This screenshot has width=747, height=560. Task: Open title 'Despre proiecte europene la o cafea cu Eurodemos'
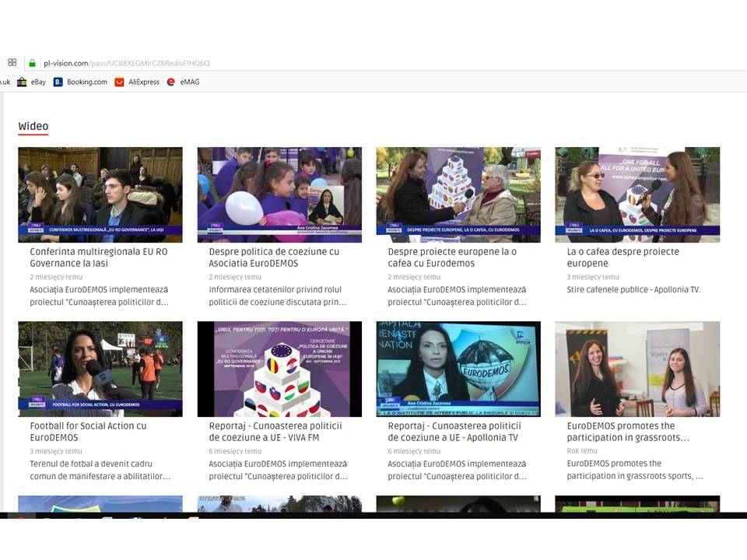pyautogui.click(x=452, y=257)
